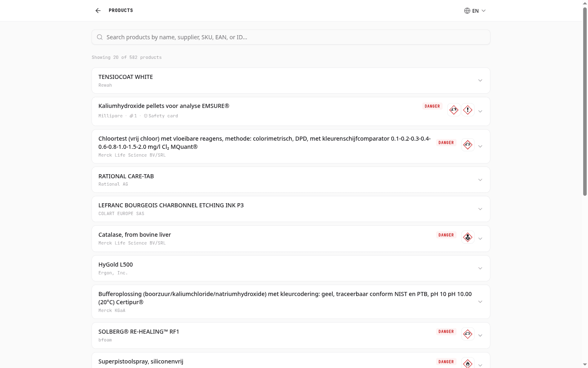Viewport: 588px width, 368px height.
Task: Select the Kaliumhydroxide pellets voor analyse EMSURE title
Action: 164,106
